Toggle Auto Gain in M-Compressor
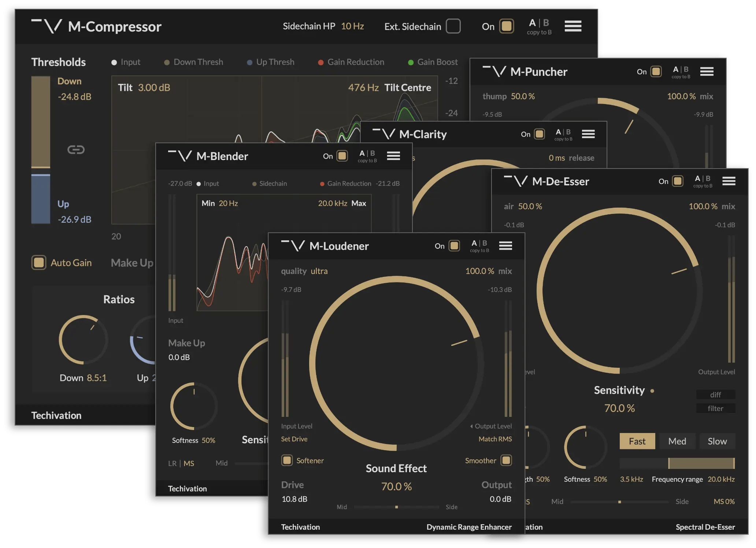The width and height of the screenshot is (756, 548). click(x=39, y=263)
